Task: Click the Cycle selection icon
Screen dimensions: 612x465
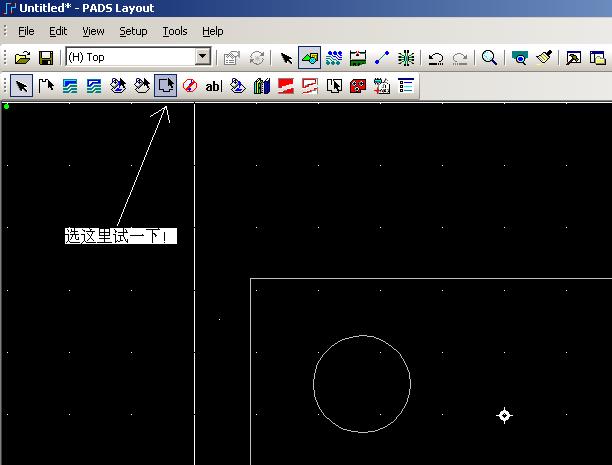Action: pos(256,58)
